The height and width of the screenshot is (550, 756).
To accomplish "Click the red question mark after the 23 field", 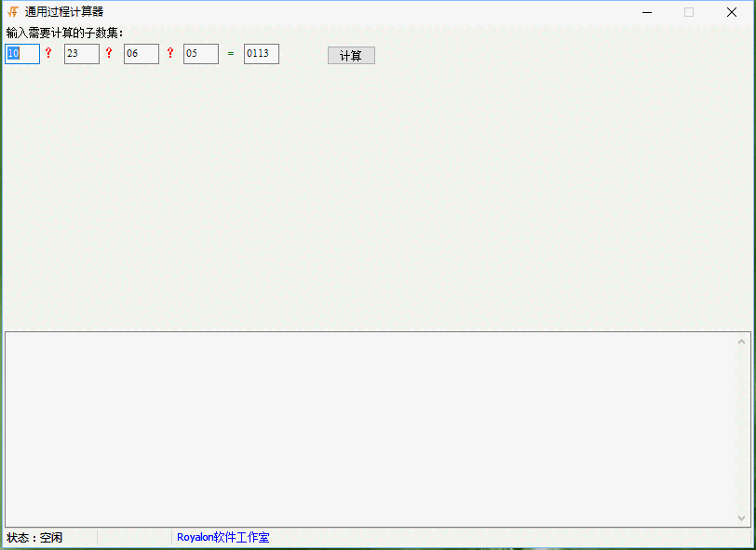I will 108,54.
